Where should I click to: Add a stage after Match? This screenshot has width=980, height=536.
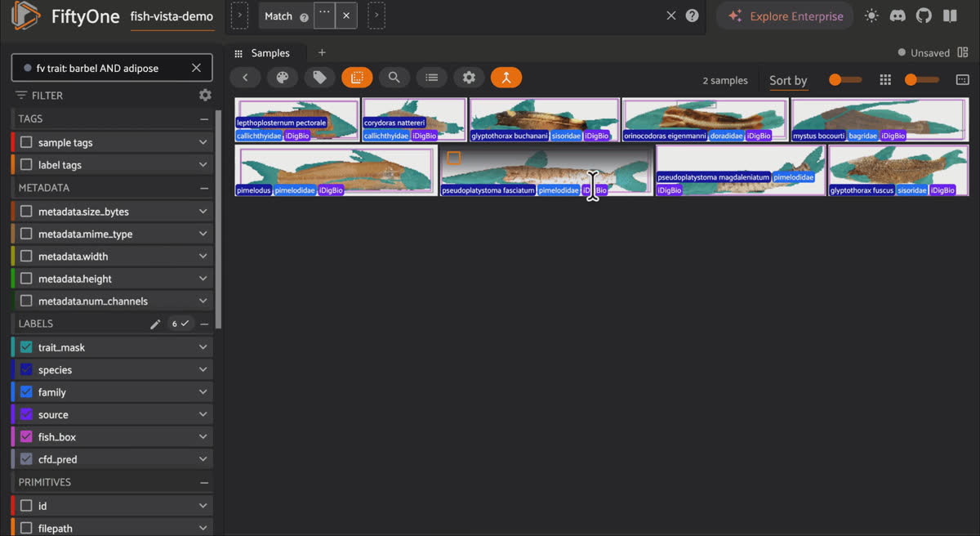pyautogui.click(x=376, y=16)
